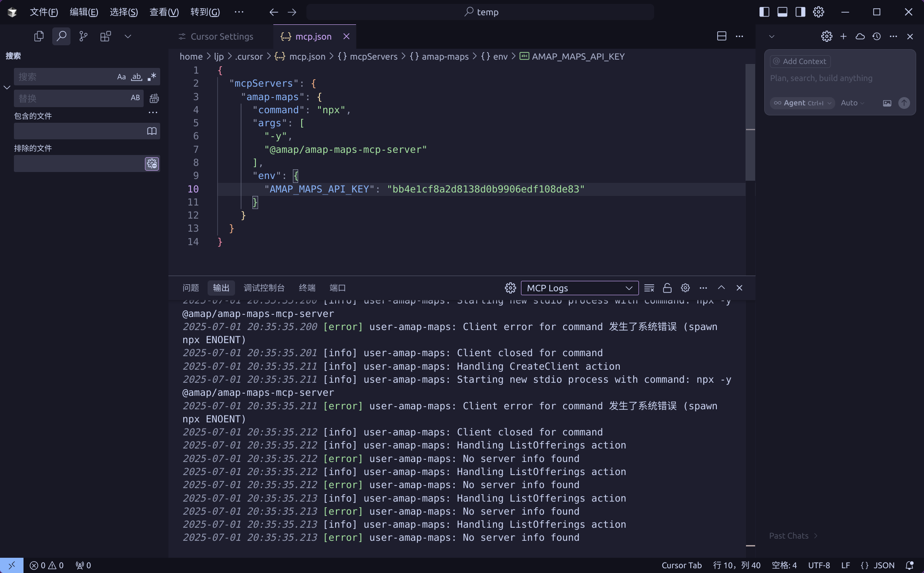Click the editor vertical scrollbar thumb
This screenshot has width=924, height=573.
(x=749, y=122)
